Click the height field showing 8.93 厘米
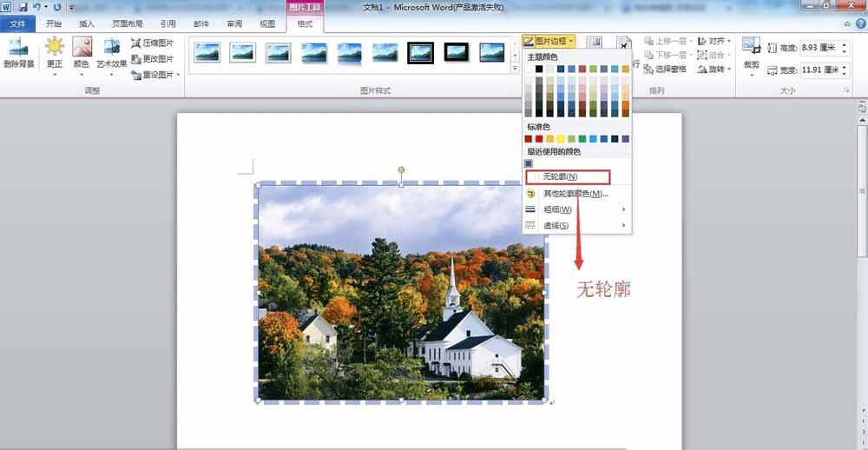Viewport: 868px width, 450px height. point(820,49)
